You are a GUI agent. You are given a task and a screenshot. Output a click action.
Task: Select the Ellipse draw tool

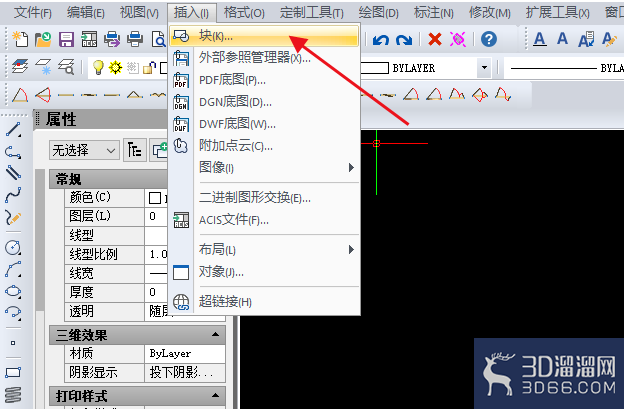coord(13,291)
